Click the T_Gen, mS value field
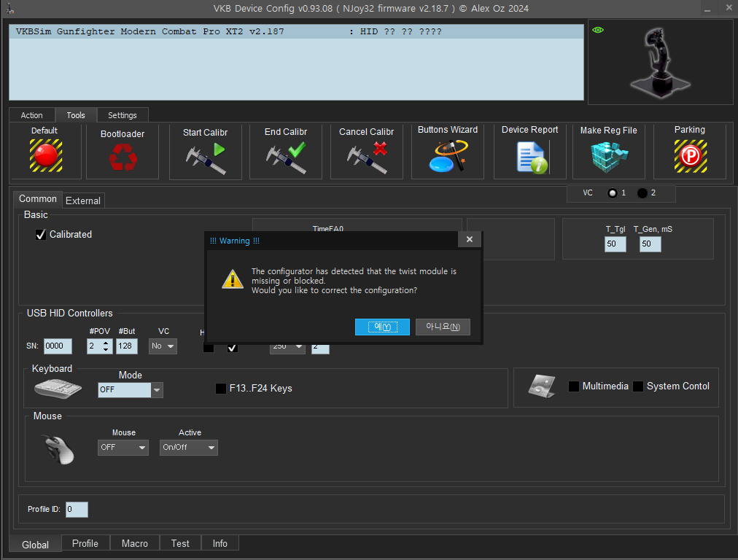The image size is (738, 560). (650, 244)
